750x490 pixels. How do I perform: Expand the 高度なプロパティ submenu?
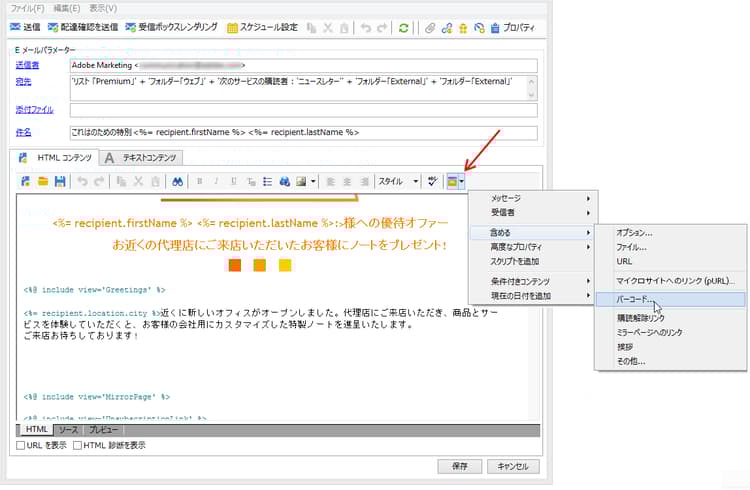pos(532,247)
